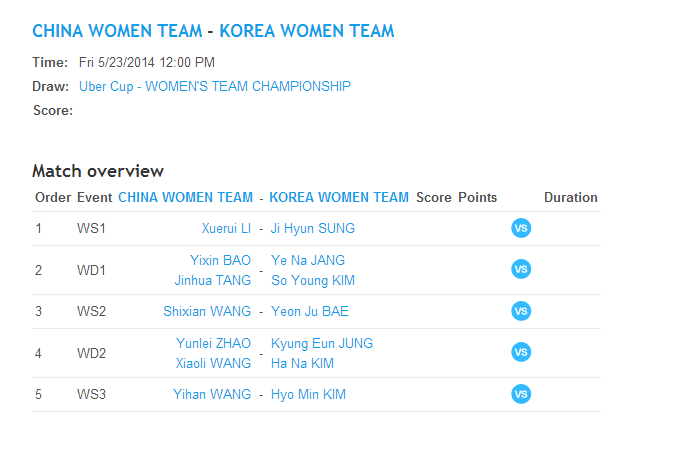View Yeon Ju BAE profile
Screen dimensions: 674x459
310,311
